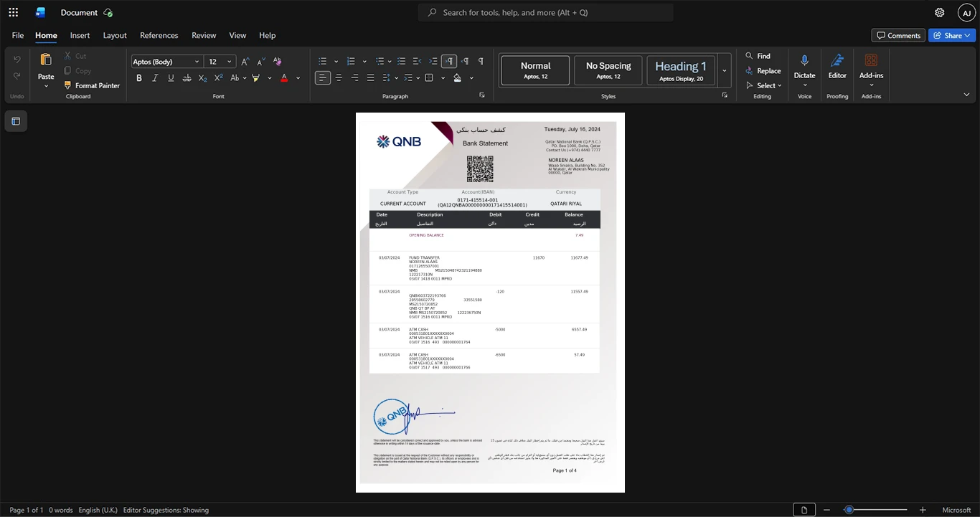Apply Superscript formatting
The height and width of the screenshot is (517, 980).
219,77
